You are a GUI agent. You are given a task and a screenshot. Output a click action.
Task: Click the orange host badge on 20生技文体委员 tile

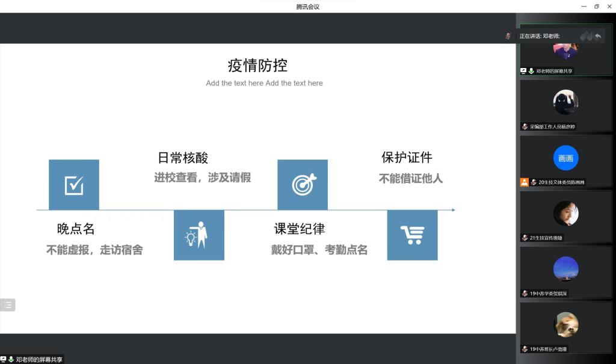coord(525,182)
